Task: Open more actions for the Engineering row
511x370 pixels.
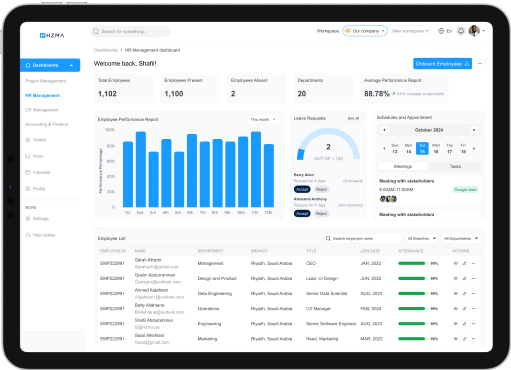Action: click(473, 324)
